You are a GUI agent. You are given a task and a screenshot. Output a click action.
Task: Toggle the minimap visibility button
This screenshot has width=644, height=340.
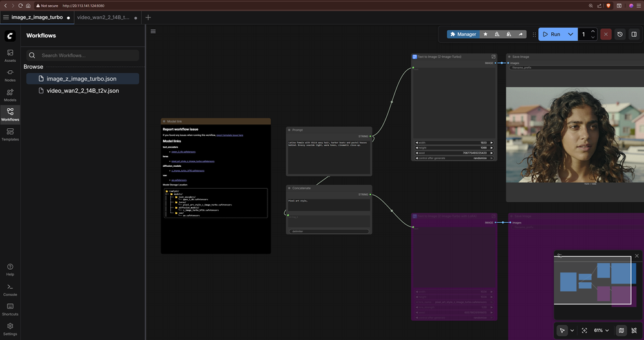[621, 330]
